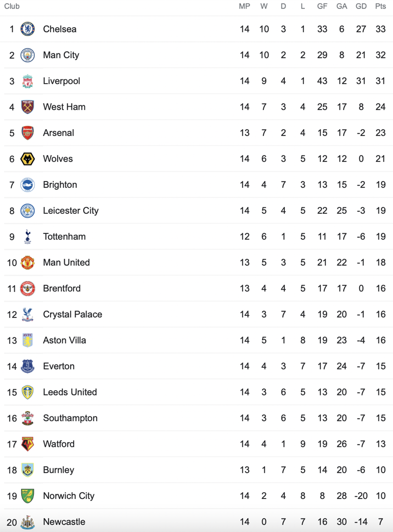Screen dimensions: 393x532
Task: Select the West Ham crest icon
Action: (28, 107)
